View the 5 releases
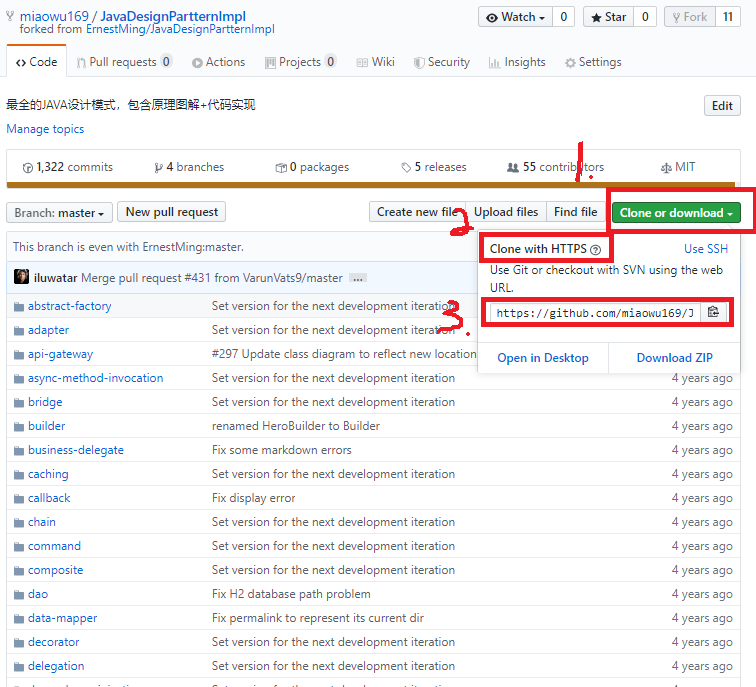756x687 pixels. click(x=434, y=167)
